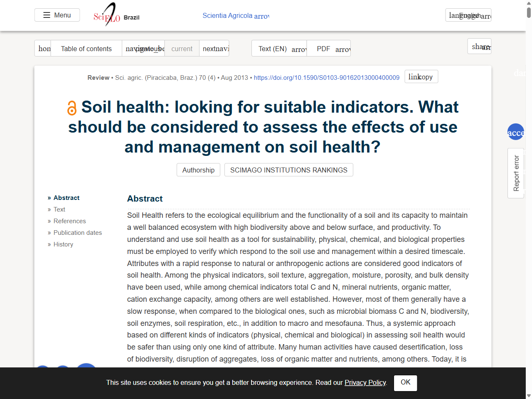Click the scrollbar down arrow
Viewport: 532px width, 399px height.
pos(529,396)
